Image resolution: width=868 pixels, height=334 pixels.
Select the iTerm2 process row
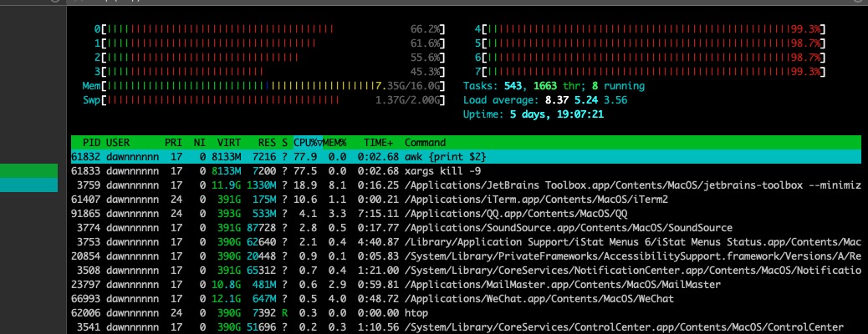(x=466, y=200)
